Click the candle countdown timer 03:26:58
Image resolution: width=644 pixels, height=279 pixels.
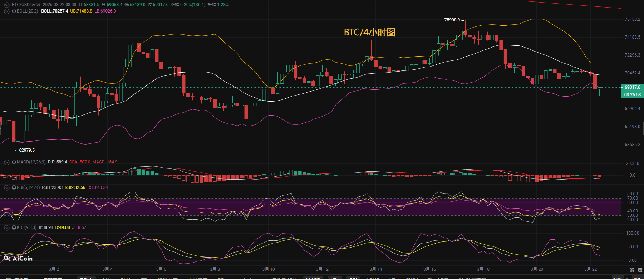pos(632,95)
